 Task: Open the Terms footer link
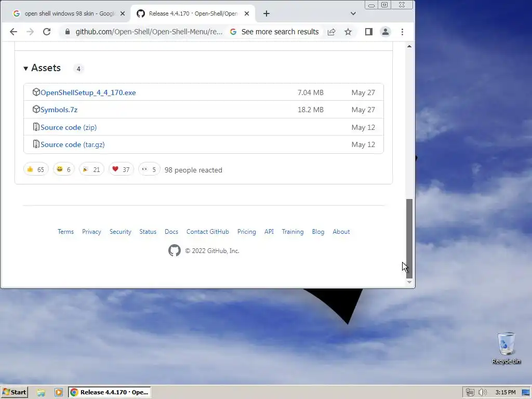(65, 232)
